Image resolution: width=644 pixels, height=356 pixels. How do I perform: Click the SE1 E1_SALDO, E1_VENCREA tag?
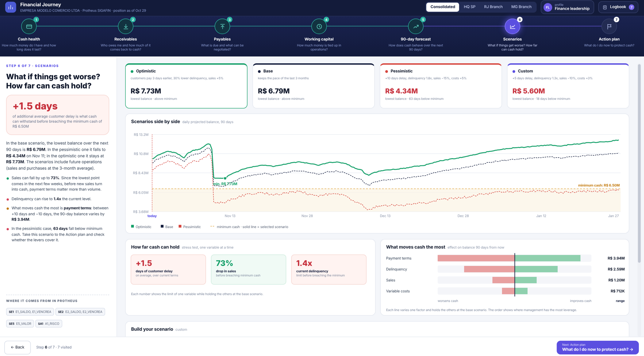click(x=30, y=312)
